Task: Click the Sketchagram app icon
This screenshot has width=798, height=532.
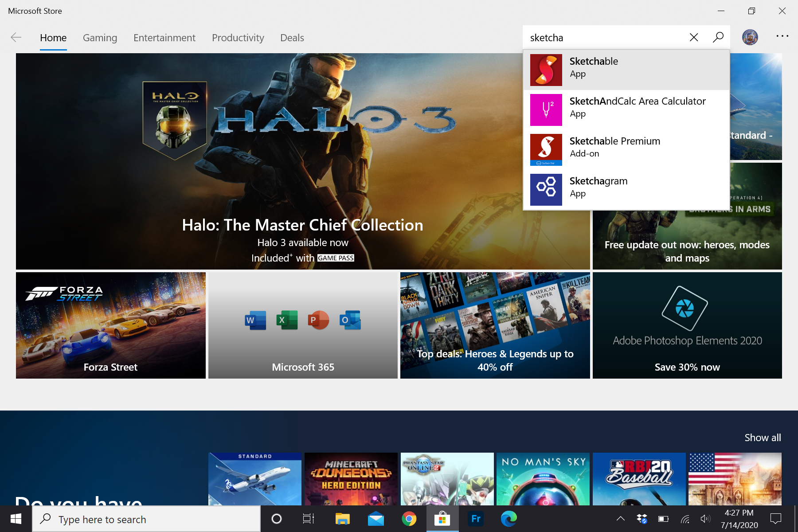Action: pyautogui.click(x=546, y=190)
